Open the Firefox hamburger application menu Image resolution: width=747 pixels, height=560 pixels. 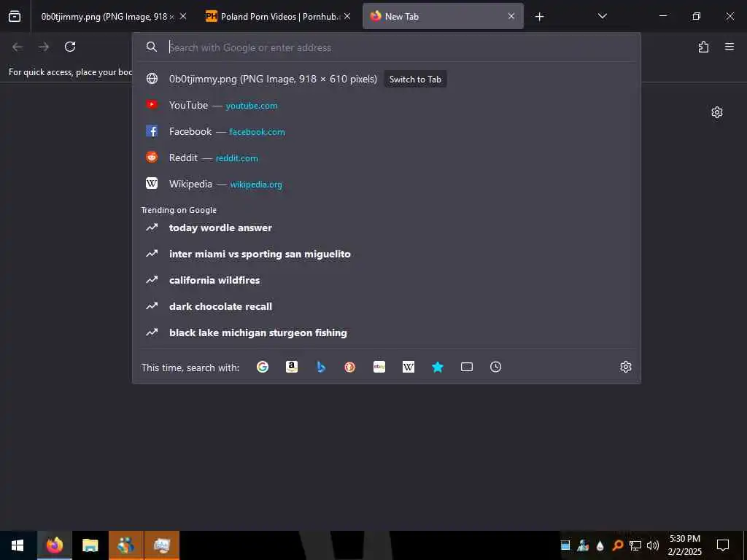(x=729, y=47)
